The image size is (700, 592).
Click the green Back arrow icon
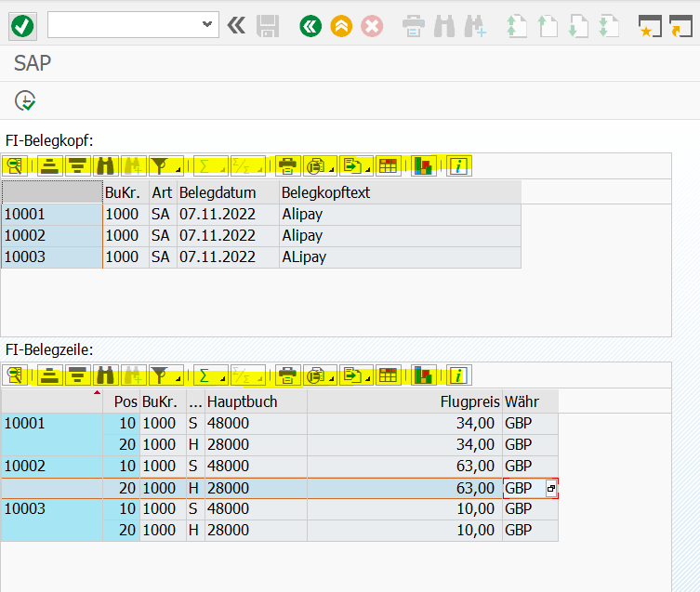(x=310, y=26)
